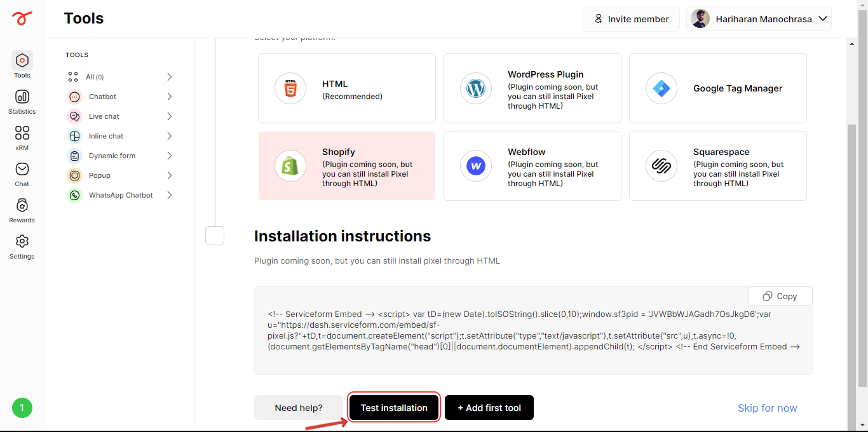Click the green notification badge showing 1
The height and width of the screenshot is (432, 868).
22,408
